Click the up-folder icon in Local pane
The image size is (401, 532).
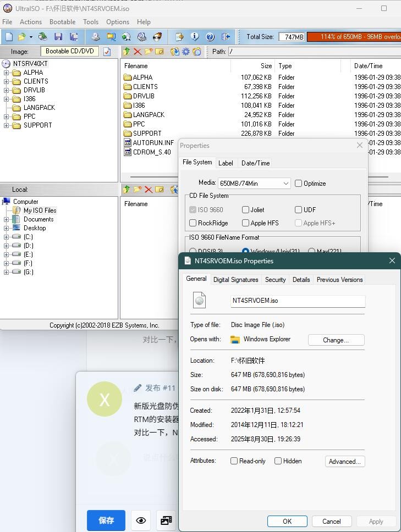tap(127, 190)
